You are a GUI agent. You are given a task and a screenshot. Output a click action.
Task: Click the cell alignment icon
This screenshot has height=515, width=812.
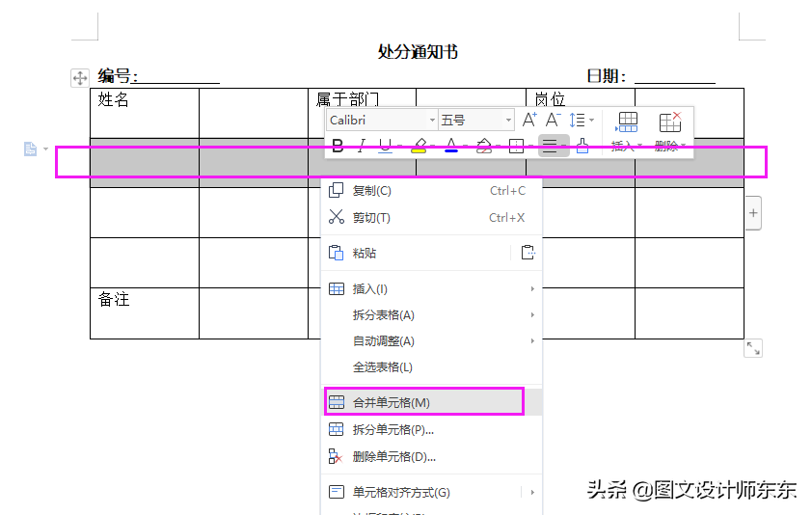[x=337, y=492]
